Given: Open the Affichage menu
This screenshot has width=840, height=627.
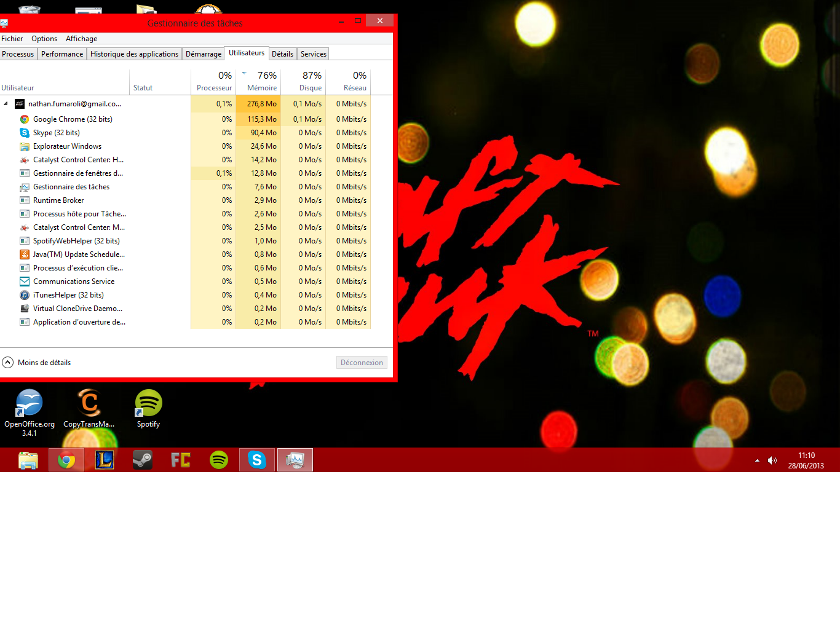Looking at the screenshot, I should tap(81, 39).
